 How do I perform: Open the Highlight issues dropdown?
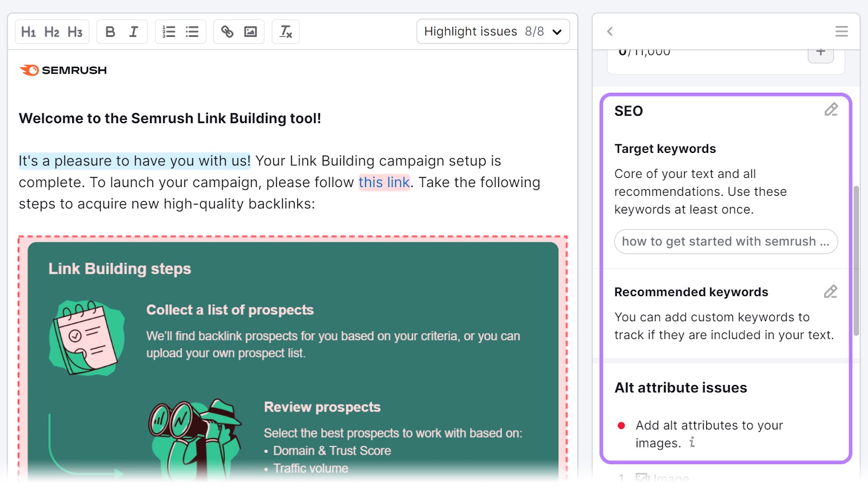click(x=493, y=31)
